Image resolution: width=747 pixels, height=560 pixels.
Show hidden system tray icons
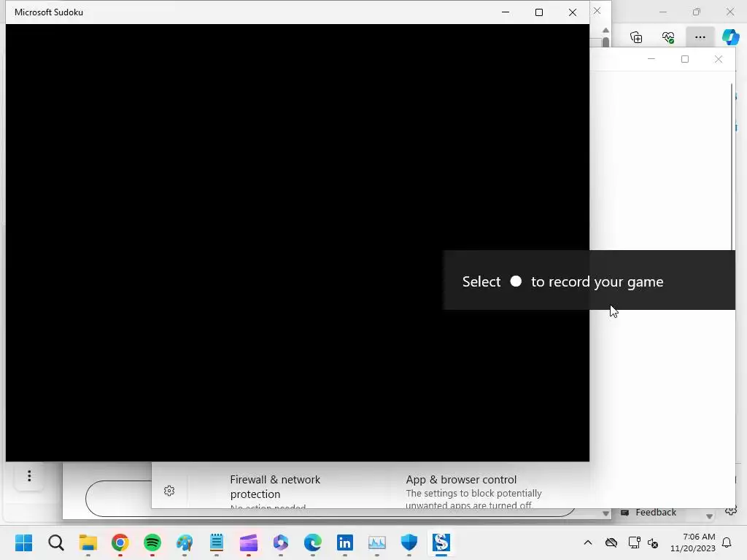click(588, 542)
